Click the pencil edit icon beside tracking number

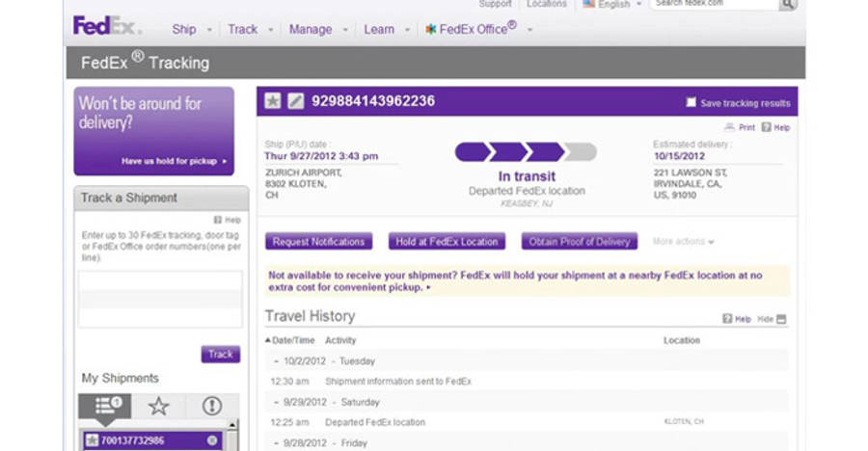pos(296,101)
